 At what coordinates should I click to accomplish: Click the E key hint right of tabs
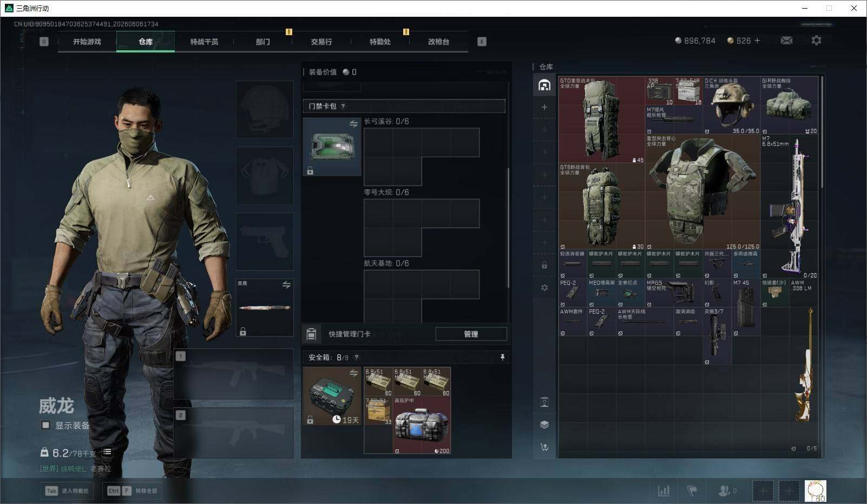click(x=482, y=42)
